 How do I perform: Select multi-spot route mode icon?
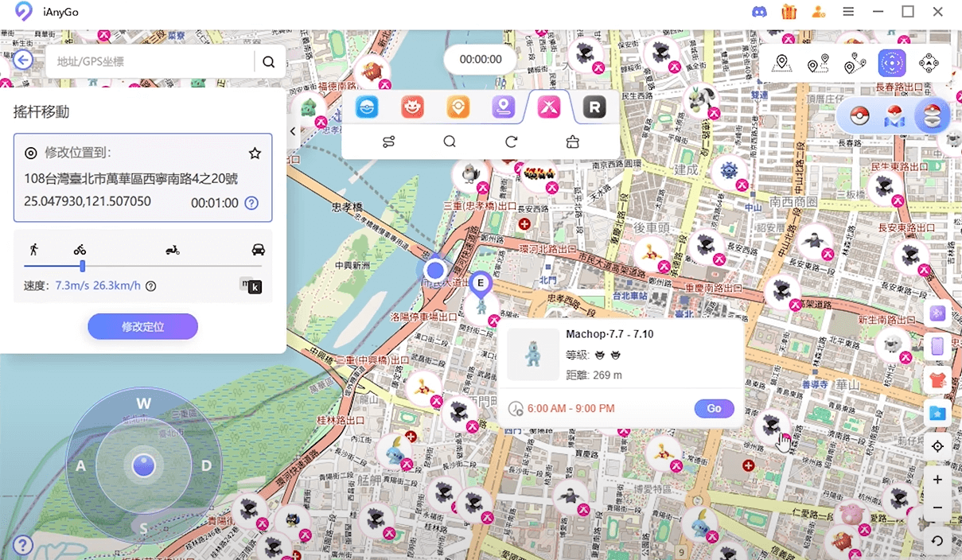(855, 63)
